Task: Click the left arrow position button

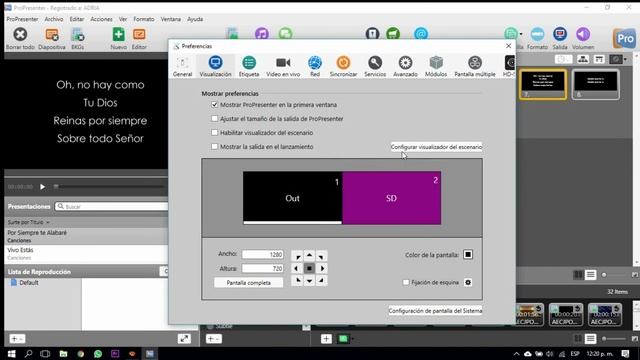Action: click(297, 268)
